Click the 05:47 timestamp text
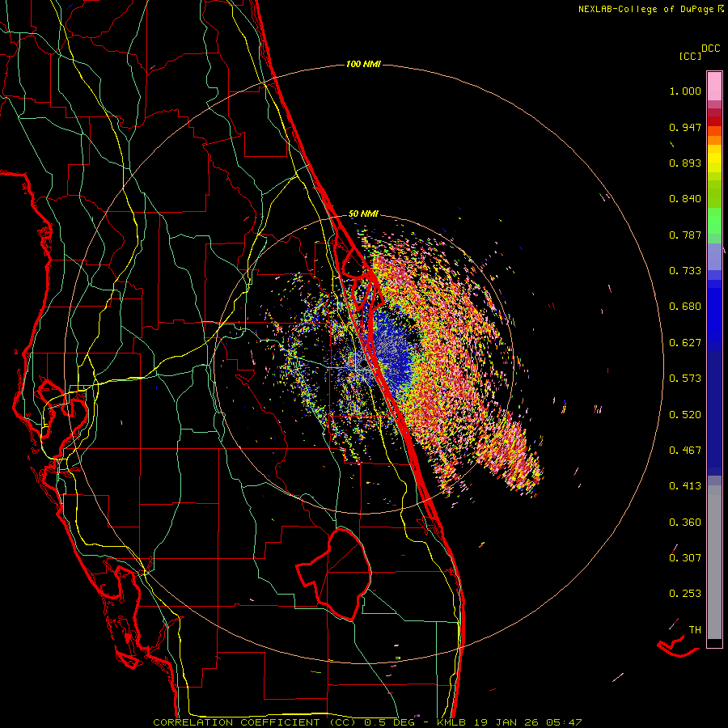The height and width of the screenshot is (728, 728). (563, 722)
